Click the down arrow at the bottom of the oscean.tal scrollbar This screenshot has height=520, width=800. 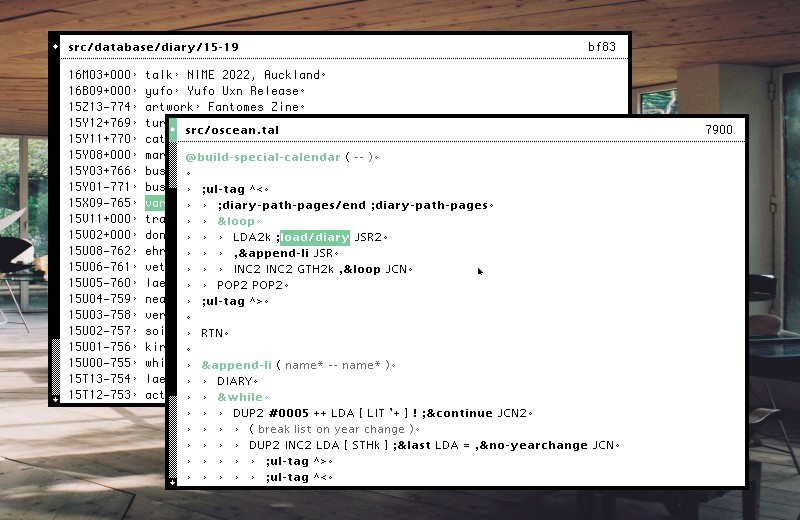click(x=172, y=482)
